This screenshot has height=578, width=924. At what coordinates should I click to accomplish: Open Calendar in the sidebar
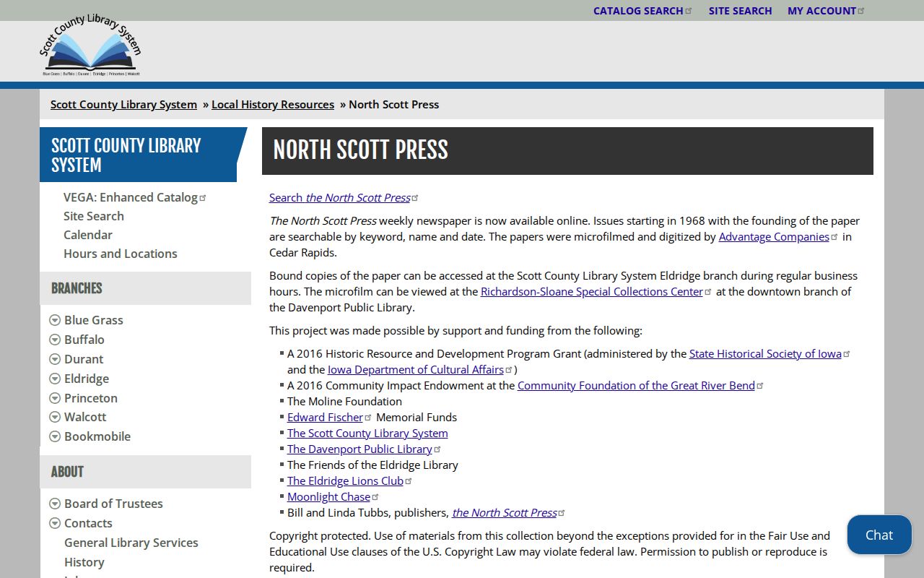click(88, 235)
